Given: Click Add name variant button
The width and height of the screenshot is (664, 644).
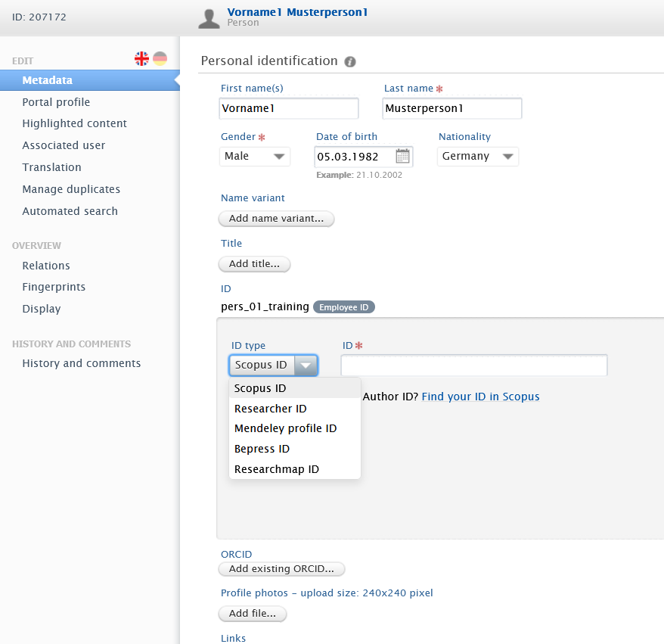Looking at the screenshot, I should (x=276, y=219).
